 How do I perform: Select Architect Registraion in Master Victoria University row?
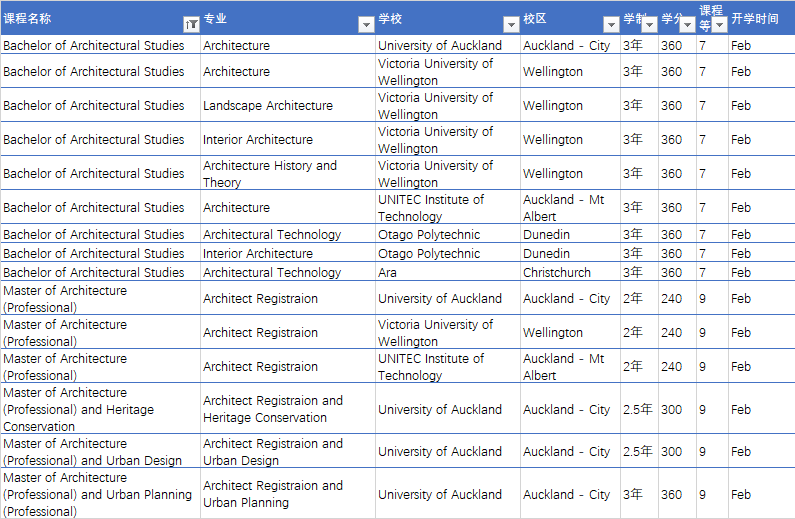(x=260, y=332)
